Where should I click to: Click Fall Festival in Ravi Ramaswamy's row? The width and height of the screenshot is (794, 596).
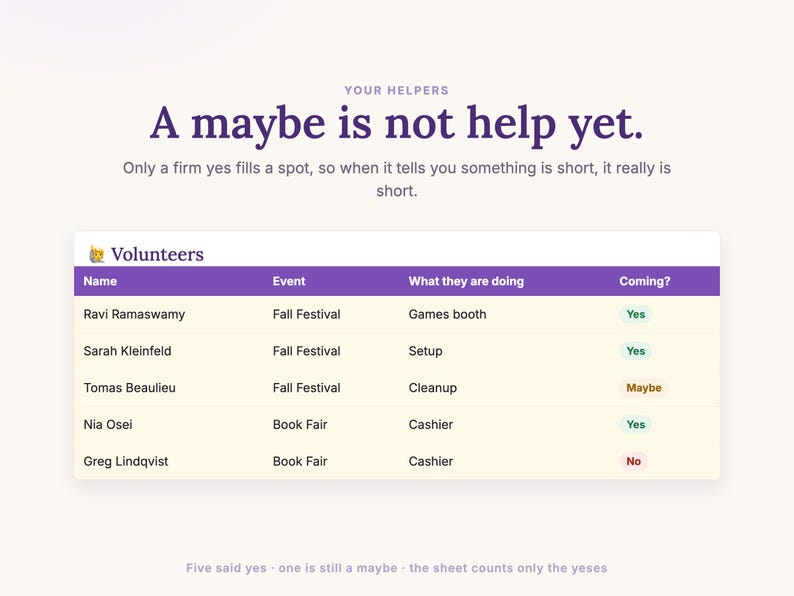tap(306, 314)
